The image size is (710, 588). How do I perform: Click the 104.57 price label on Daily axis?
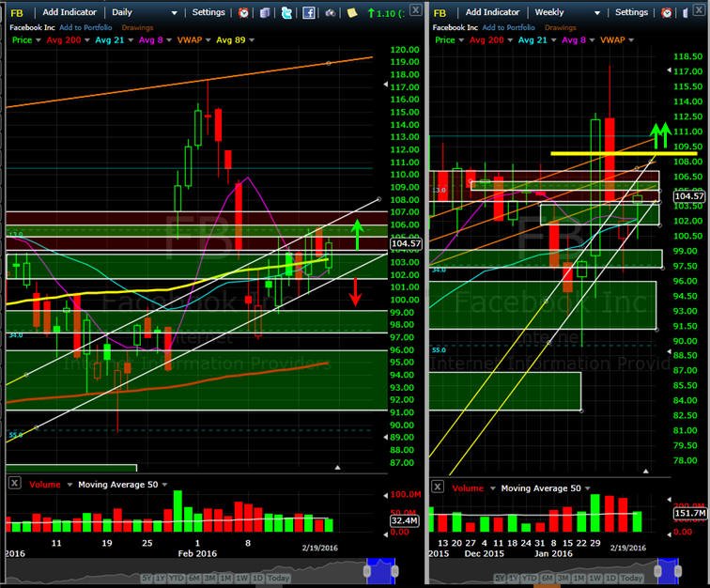point(406,243)
